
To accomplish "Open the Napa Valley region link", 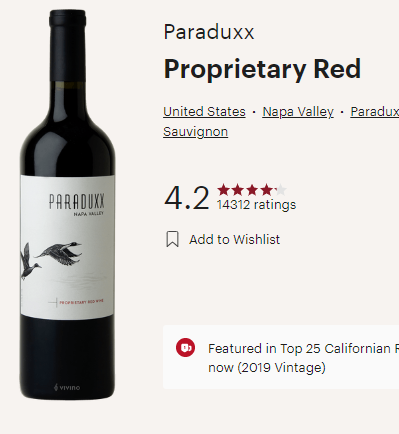I will pos(298,111).
